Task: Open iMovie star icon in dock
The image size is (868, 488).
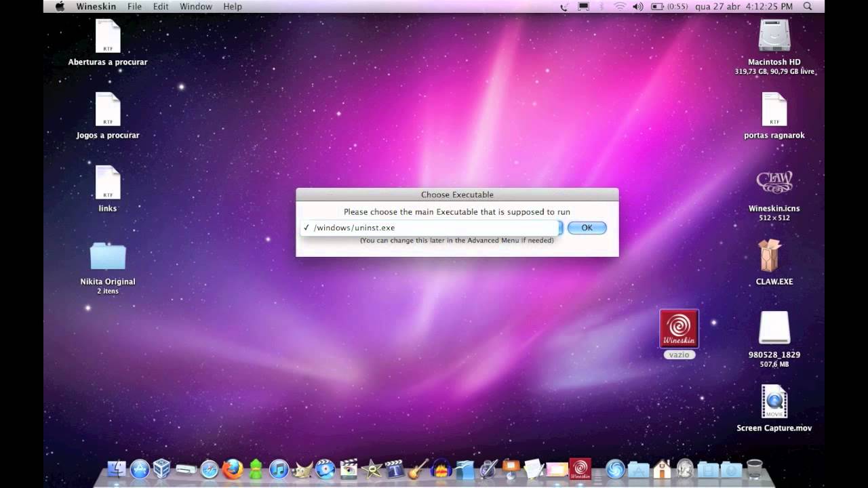Action: [372, 469]
